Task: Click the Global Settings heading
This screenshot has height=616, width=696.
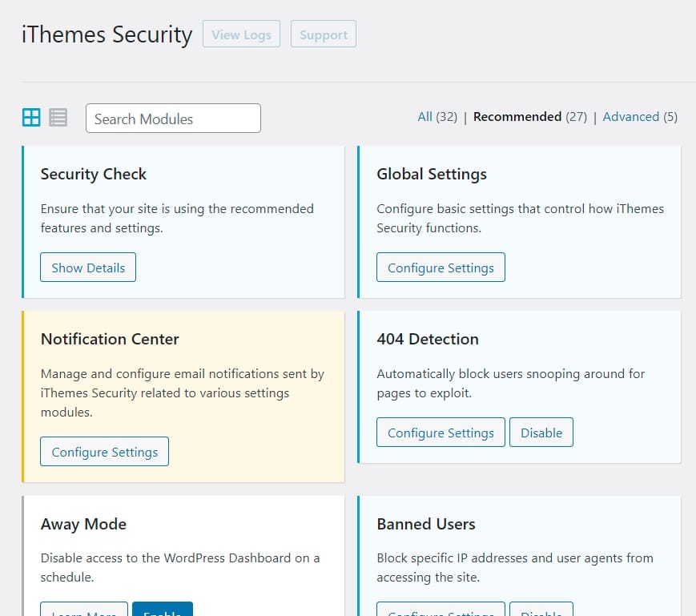Action: pyautogui.click(x=432, y=174)
